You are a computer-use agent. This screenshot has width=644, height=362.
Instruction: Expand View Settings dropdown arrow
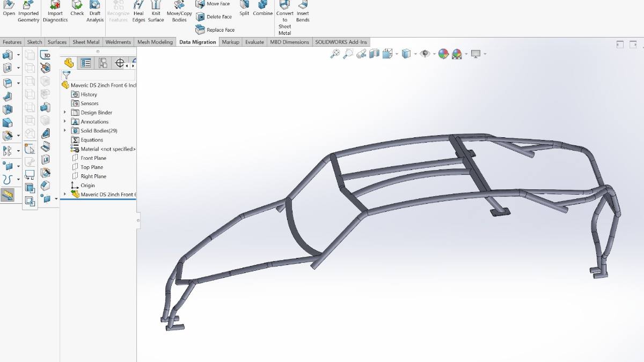485,54
